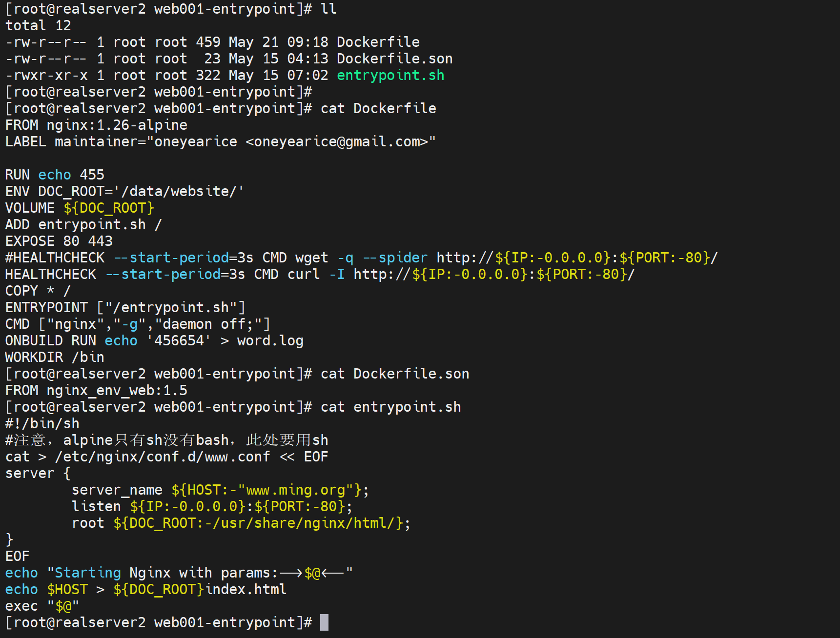This screenshot has width=840, height=638.
Task: Click the nginx:1.26-alpine image name
Action: [117, 125]
